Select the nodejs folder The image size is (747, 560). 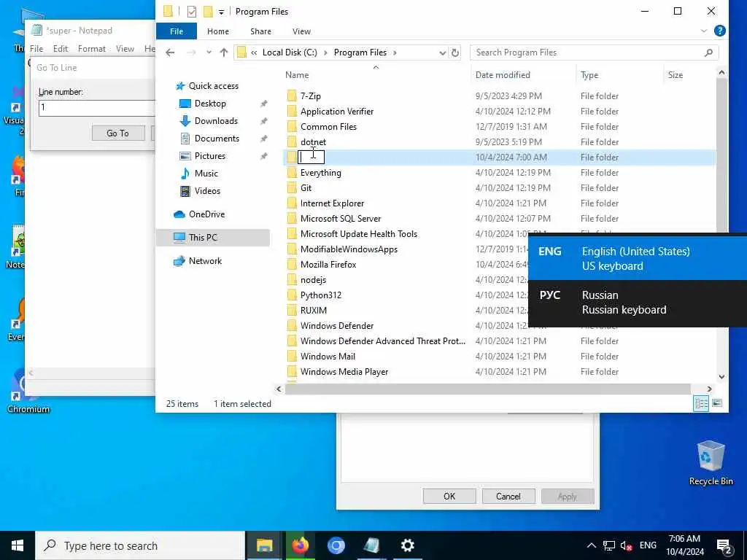tap(313, 280)
